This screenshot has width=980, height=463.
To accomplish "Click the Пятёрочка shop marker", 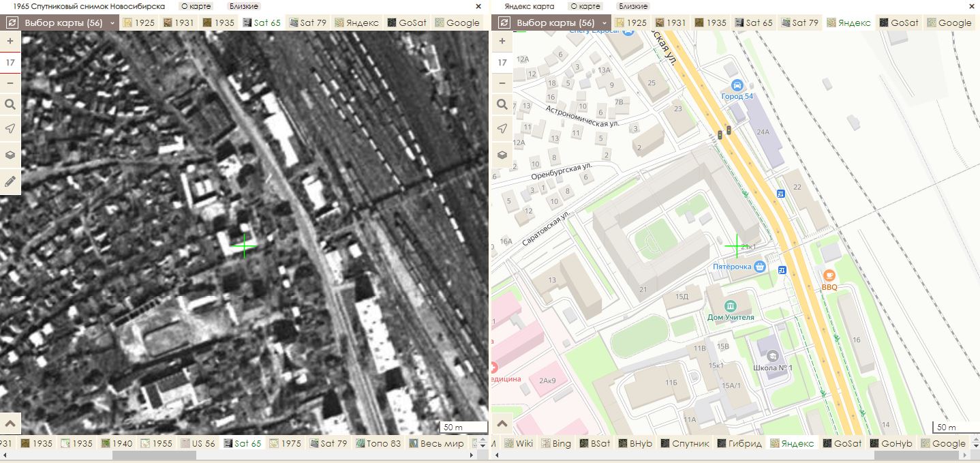I will coord(760,266).
